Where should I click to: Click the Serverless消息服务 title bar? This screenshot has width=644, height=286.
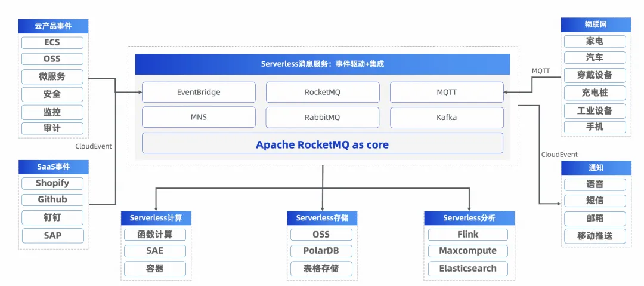pyautogui.click(x=323, y=64)
